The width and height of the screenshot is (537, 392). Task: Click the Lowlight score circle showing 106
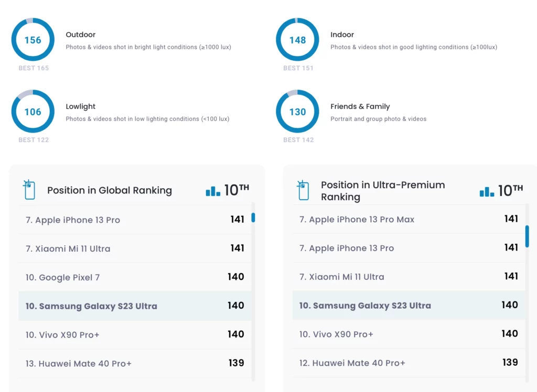coord(33,111)
